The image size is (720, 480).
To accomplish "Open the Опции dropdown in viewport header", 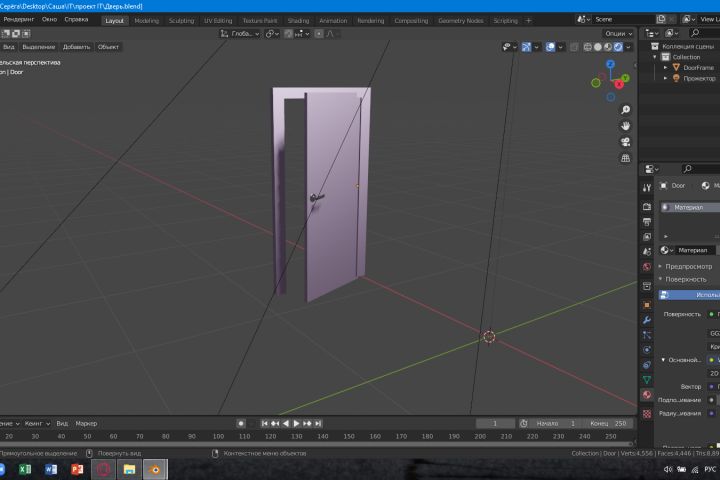I will (x=619, y=34).
